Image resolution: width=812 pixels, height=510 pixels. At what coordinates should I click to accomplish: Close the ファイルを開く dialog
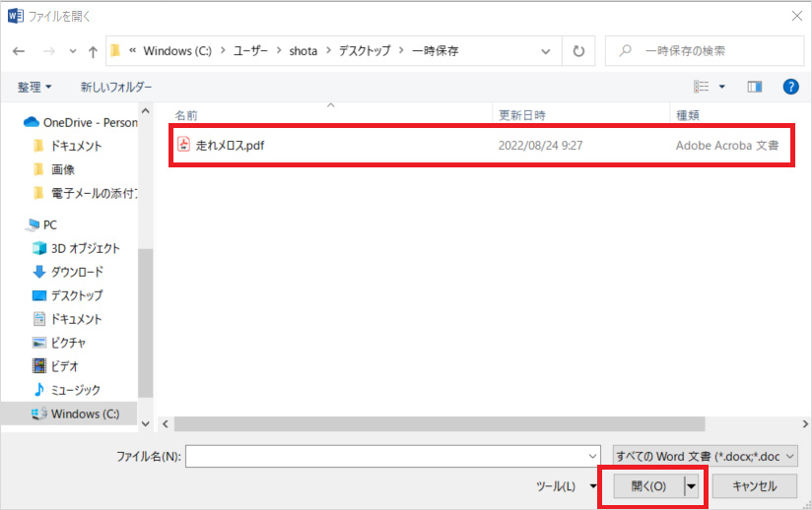(797, 17)
